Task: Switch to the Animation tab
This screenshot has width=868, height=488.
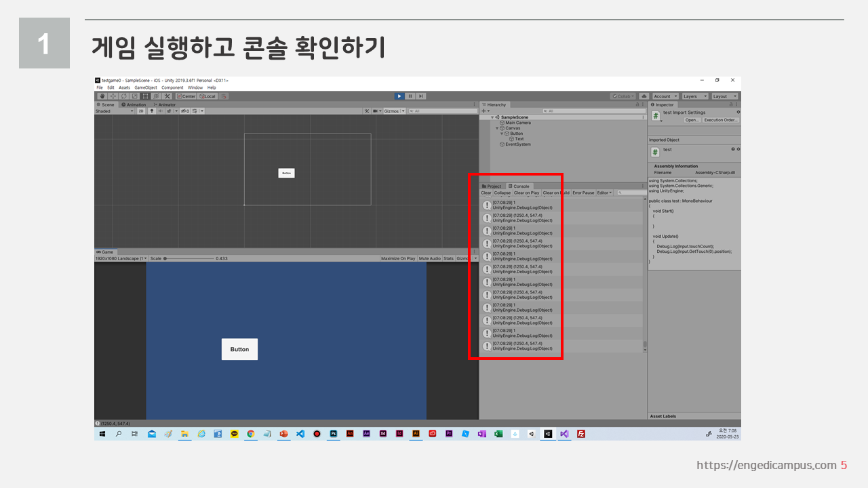Action: tap(134, 104)
